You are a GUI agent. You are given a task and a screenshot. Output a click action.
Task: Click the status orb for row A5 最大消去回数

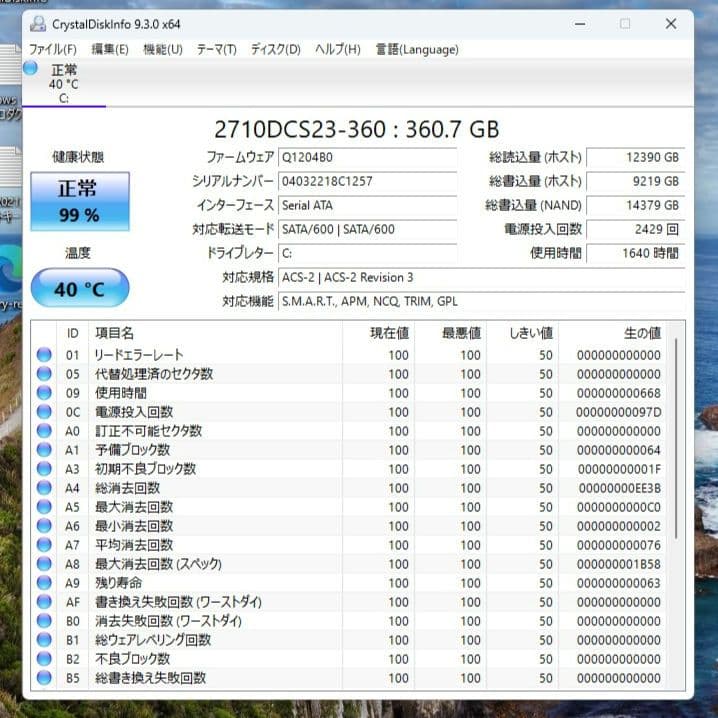(44, 506)
